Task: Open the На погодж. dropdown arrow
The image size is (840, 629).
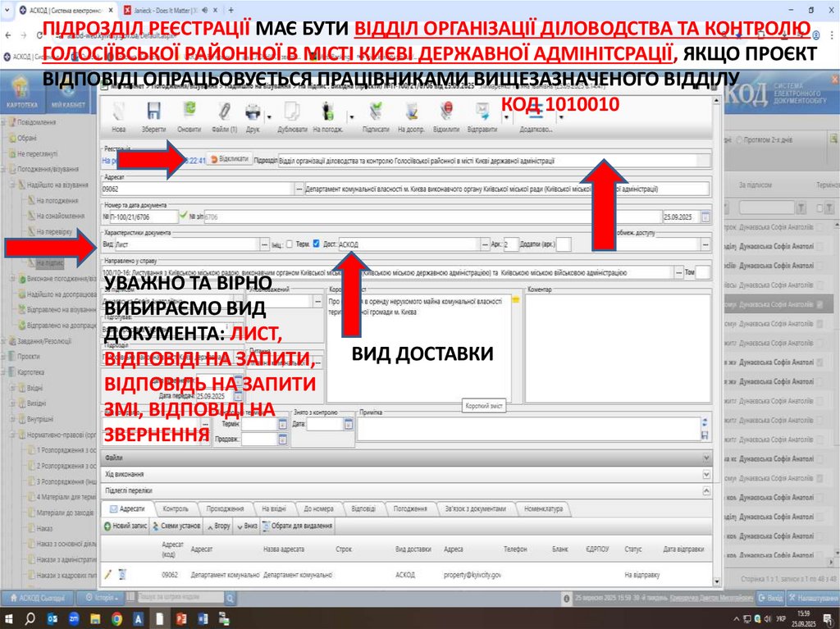Action: click(x=351, y=116)
